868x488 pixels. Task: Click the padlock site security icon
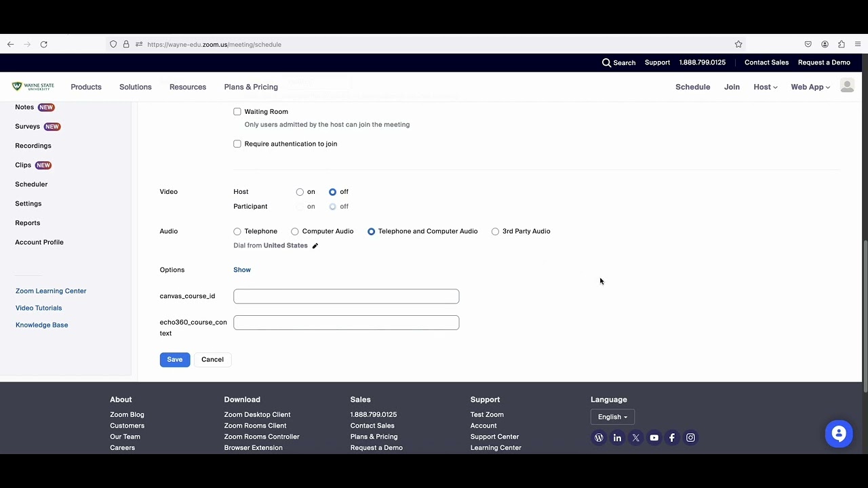[x=126, y=44]
